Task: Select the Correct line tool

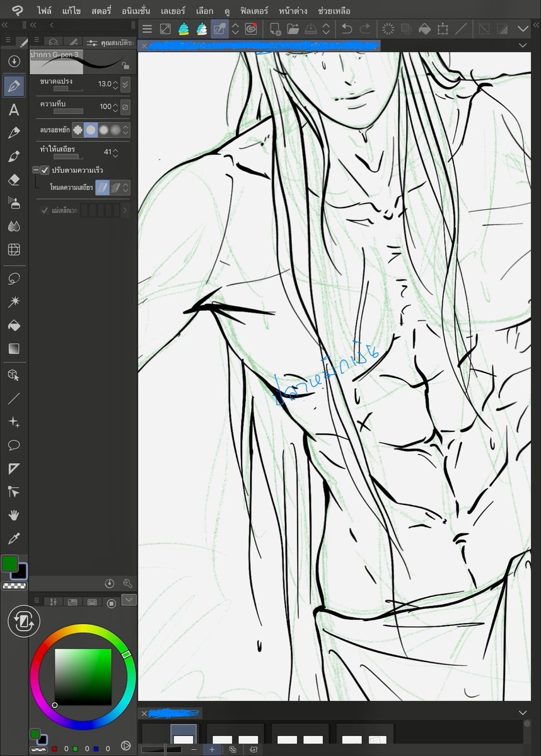Action: click(x=14, y=492)
